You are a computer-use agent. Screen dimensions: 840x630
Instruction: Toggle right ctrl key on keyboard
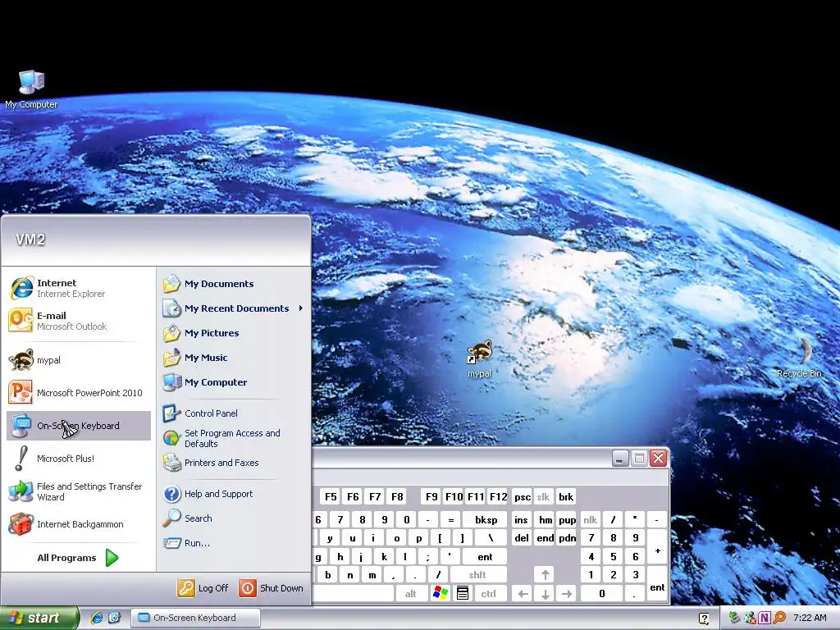tap(489, 593)
